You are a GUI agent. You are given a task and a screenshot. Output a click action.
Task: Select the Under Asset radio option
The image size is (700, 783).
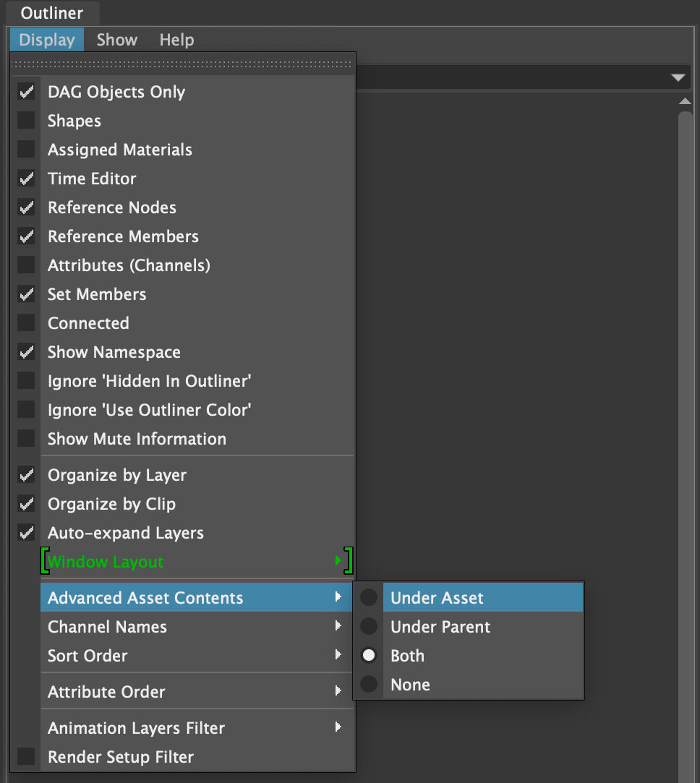468,597
